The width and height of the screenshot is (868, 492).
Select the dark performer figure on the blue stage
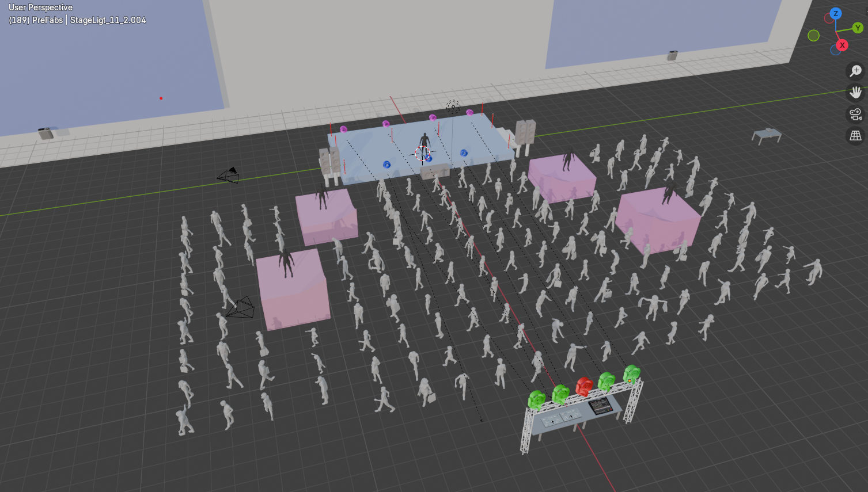(424, 142)
